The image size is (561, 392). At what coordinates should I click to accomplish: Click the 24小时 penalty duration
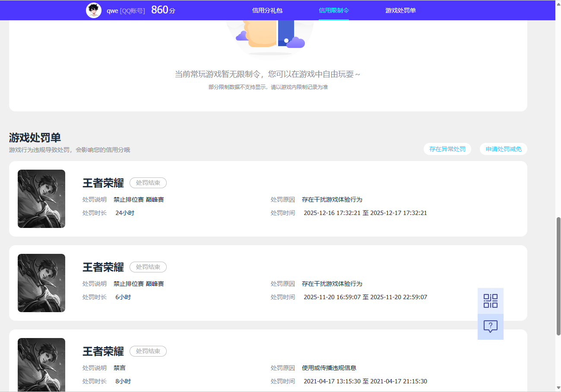tap(125, 213)
